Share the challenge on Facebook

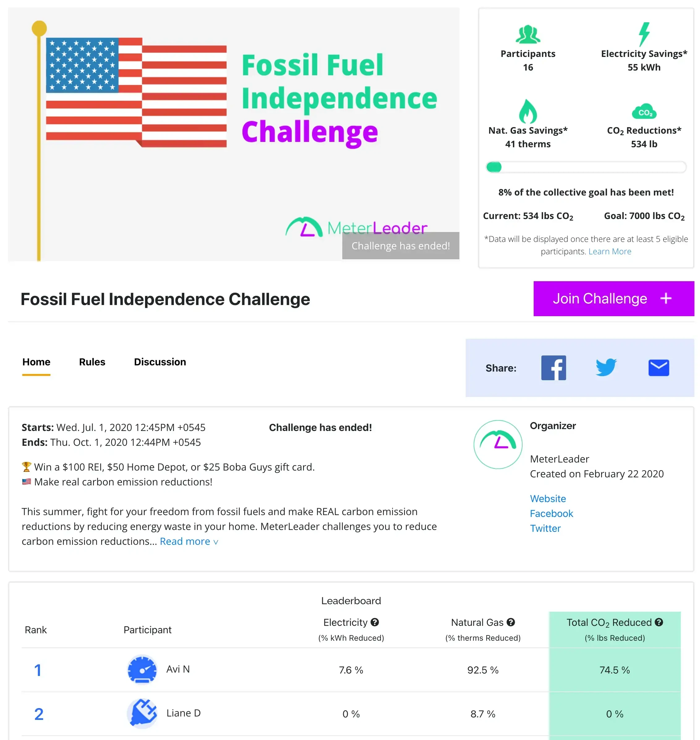point(553,368)
